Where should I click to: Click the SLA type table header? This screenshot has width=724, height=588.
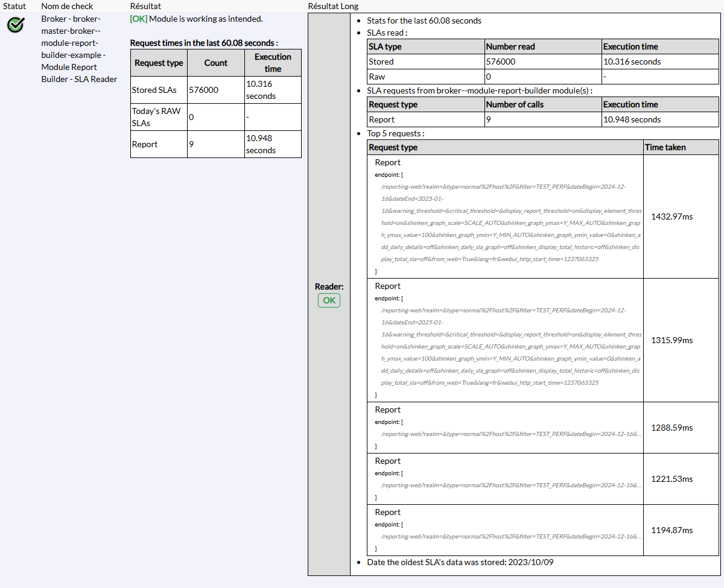tap(385, 46)
